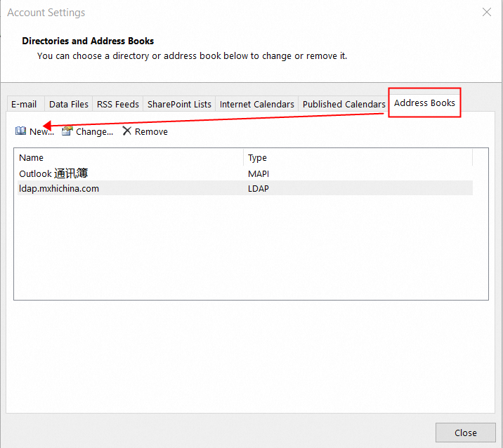The image size is (503, 448).
Task: Click the Change address book icon
Action: click(x=67, y=131)
